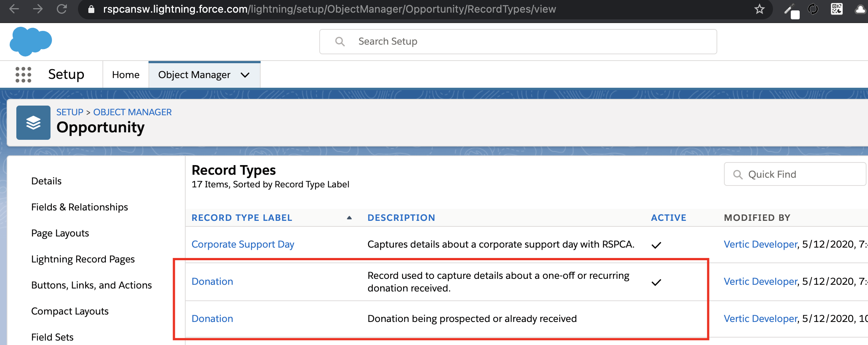Click the Record Type Label sort arrow
Viewport: 868px width, 345px height.
click(x=349, y=217)
